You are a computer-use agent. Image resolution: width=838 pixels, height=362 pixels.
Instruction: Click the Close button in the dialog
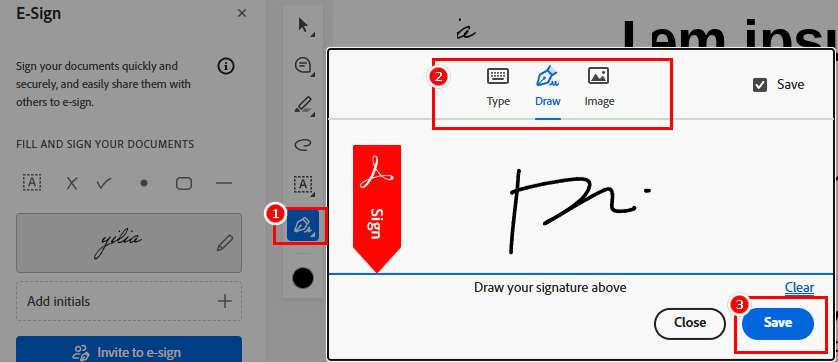[690, 323]
